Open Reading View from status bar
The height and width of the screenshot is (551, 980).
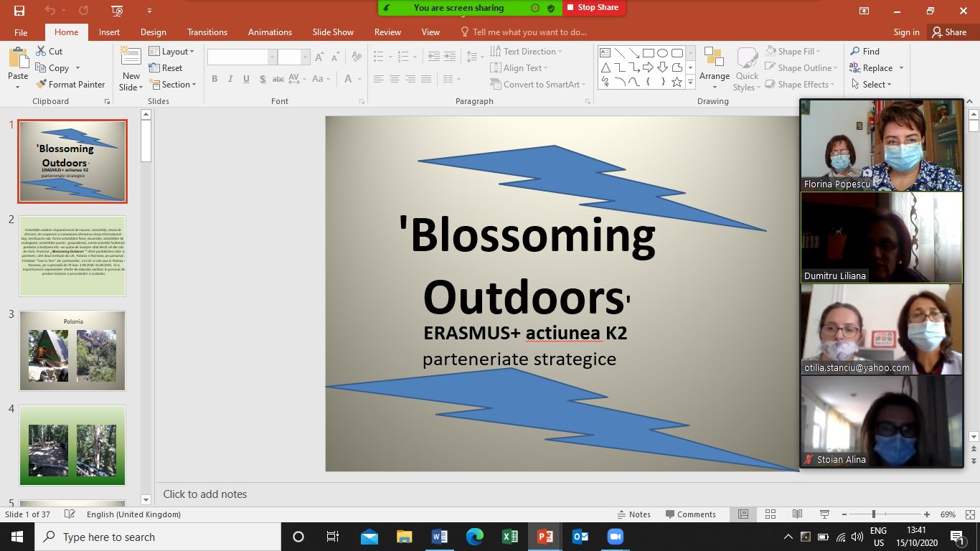797,514
